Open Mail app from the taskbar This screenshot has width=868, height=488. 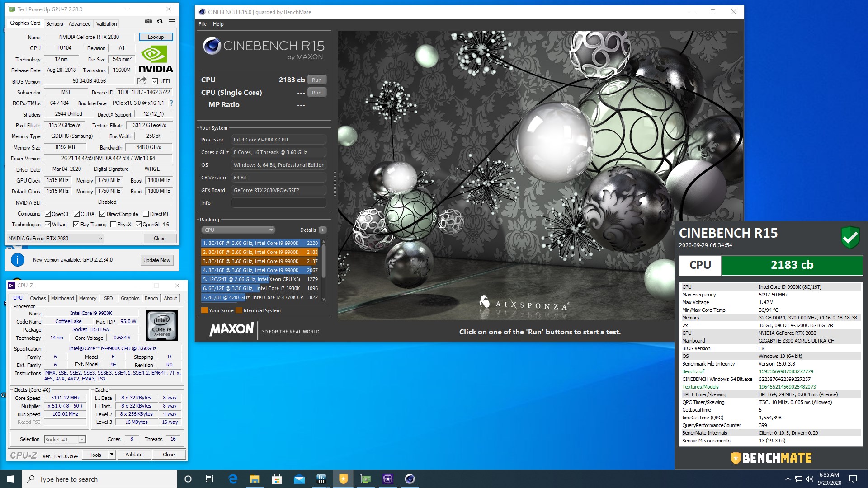coord(299,479)
